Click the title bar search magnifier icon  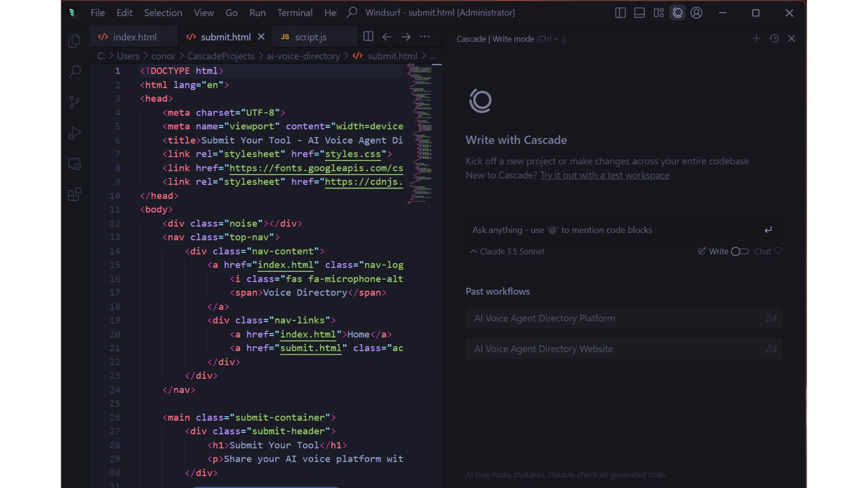pos(352,12)
